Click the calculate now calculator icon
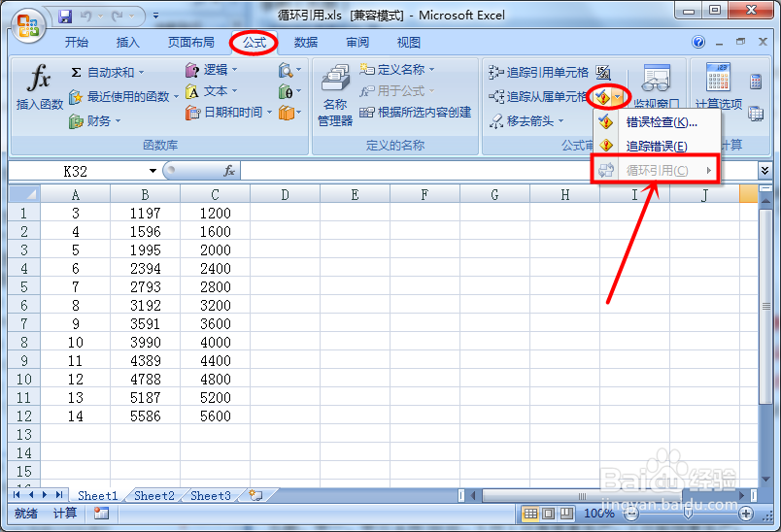 pyautogui.click(x=756, y=82)
